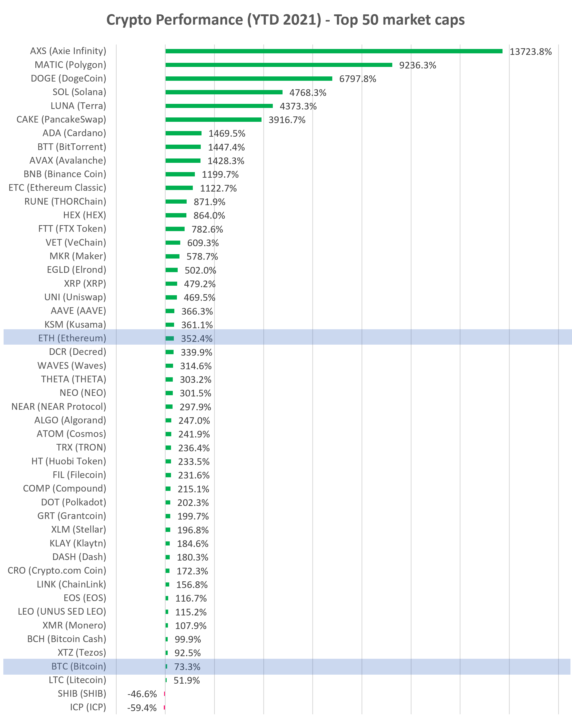
Task: Select the 'VET (VeChain)' label
Action: pos(76,242)
